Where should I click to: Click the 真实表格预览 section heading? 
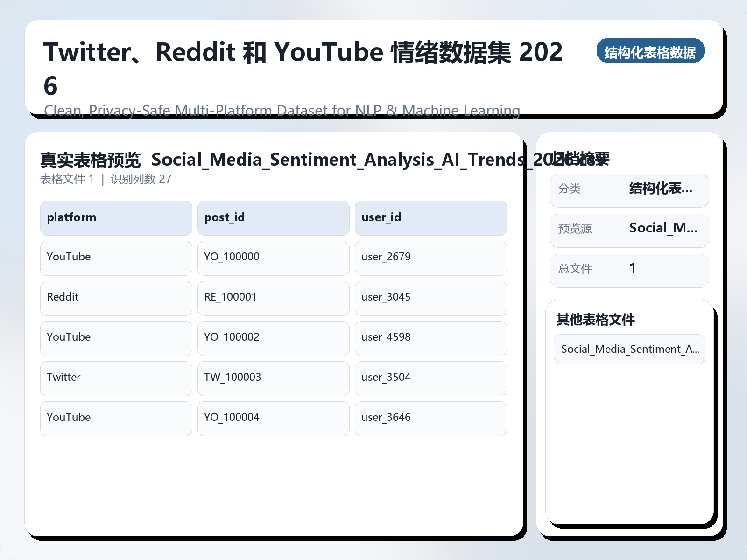(91, 159)
